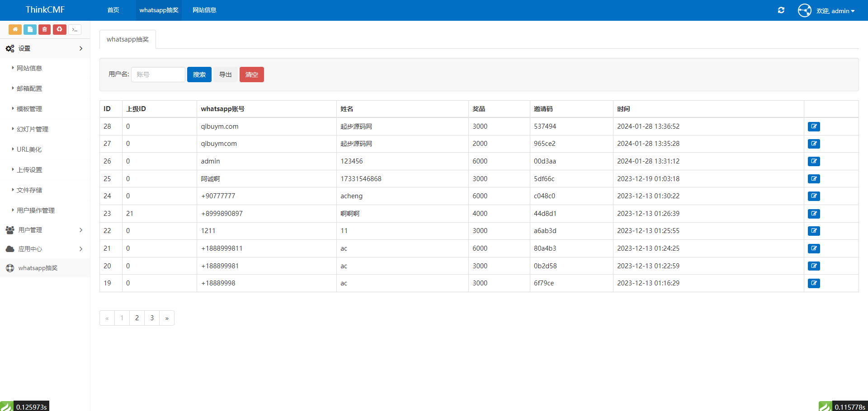Open 首页 in the top navigation

point(113,10)
